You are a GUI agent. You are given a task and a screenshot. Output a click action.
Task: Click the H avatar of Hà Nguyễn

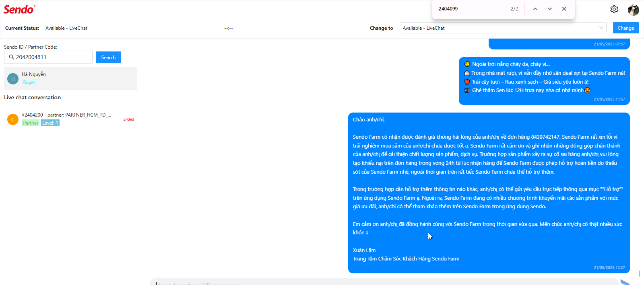point(13,79)
